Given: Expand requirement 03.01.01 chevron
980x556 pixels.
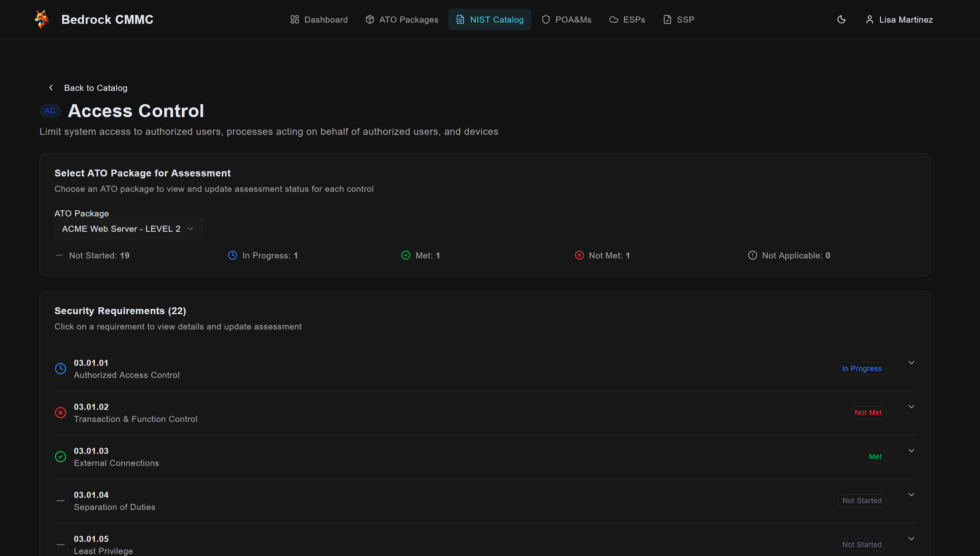Looking at the screenshot, I should (911, 363).
